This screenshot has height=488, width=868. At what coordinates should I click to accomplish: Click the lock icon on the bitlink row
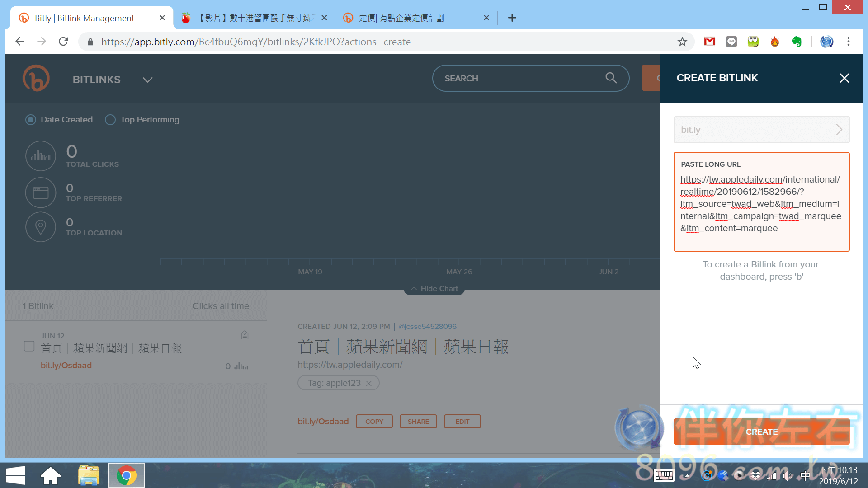click(x=245, y=335)
